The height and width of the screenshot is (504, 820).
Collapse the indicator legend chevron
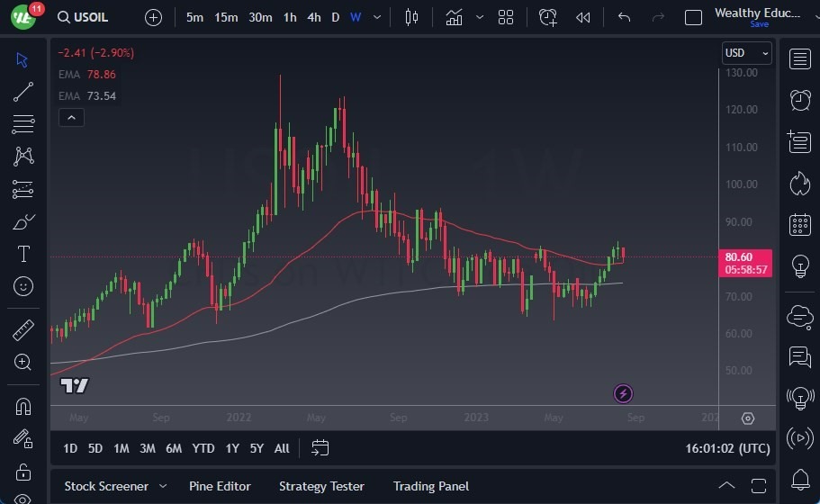72,118
